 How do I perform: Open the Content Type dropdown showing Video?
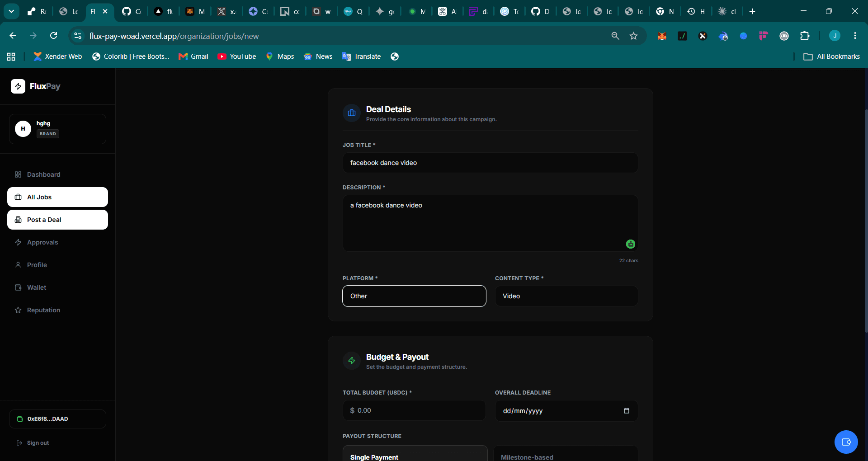566,296
